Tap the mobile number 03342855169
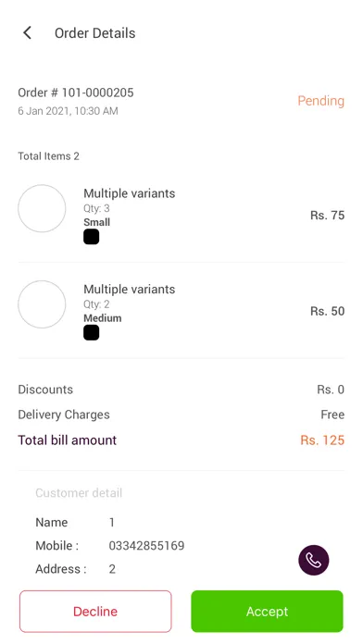Image resolution: width=363 pixels, height=644 pixels. pos(146,545)
